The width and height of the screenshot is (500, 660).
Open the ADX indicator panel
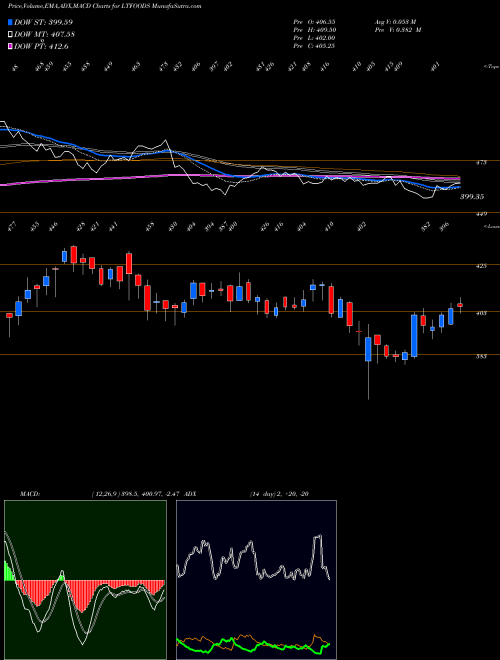point(256,580)
